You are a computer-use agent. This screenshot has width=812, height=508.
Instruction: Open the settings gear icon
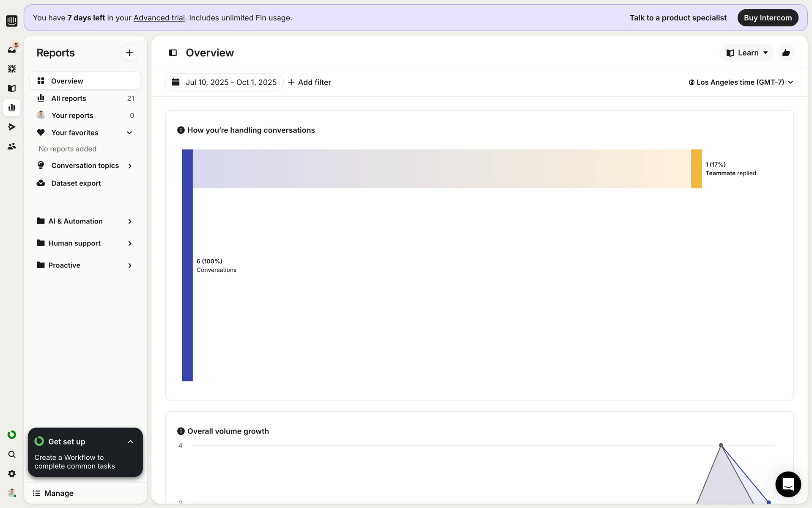point(12,474)
